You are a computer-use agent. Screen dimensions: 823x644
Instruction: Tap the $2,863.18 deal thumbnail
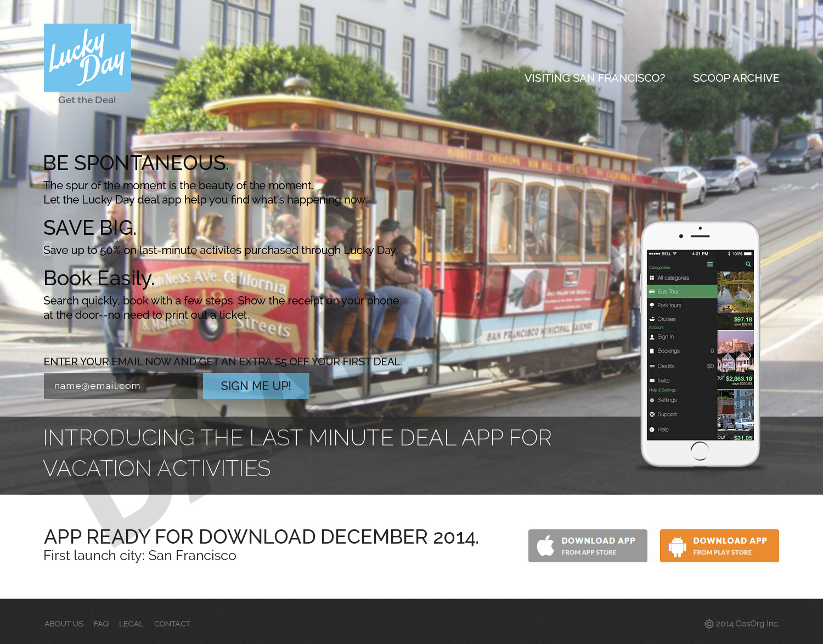coord(736,360)
